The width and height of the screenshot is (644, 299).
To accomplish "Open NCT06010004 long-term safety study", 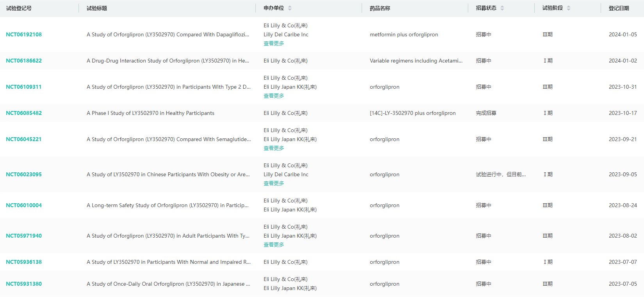I will tap(24, 205).
